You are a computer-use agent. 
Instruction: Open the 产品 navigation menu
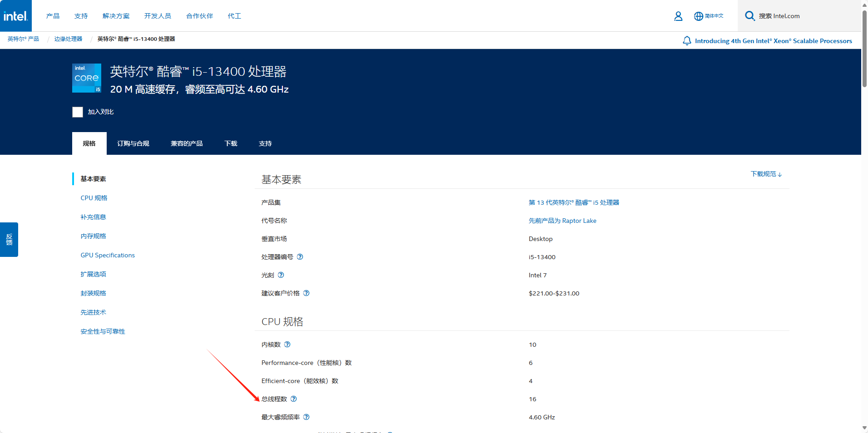(x=53, y=16)
